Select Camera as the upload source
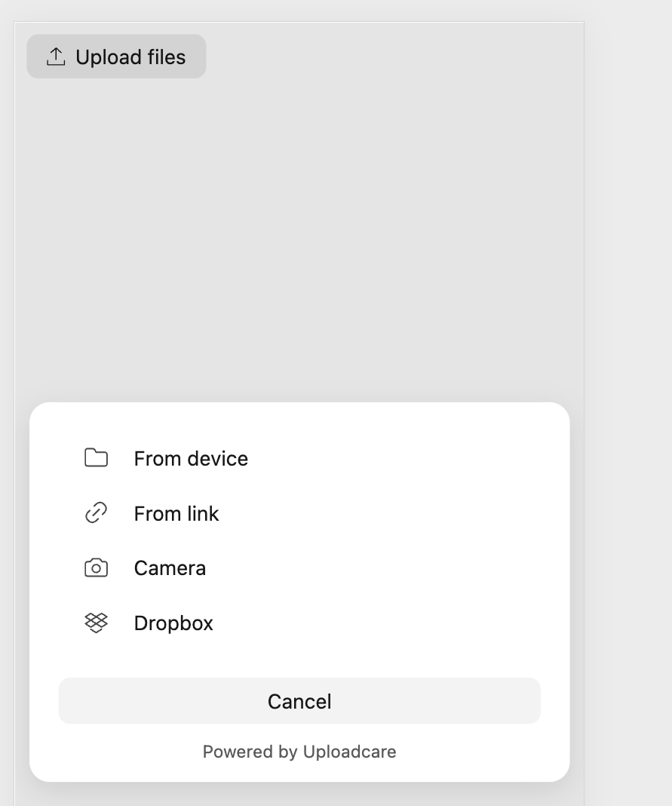672x806 pixels. tap(170, 567)
